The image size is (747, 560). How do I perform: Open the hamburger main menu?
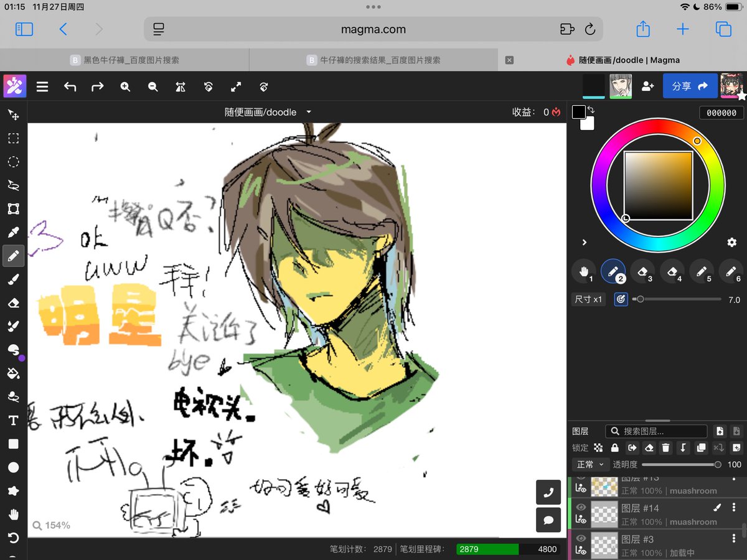[x=42, y=87]
